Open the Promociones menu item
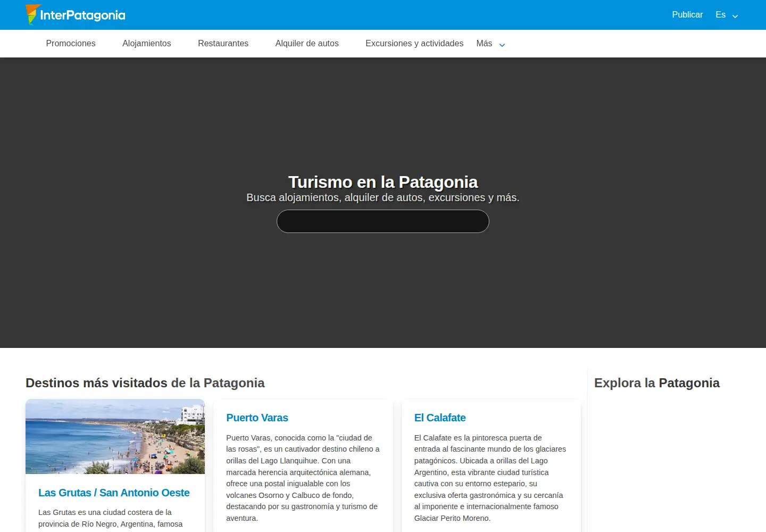 point(71,44)
